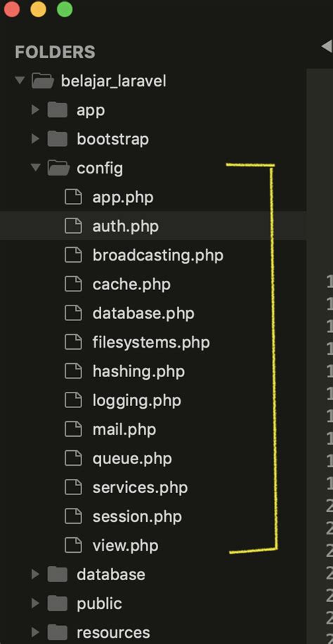Click the app.php file icon
Image resolution: width=333 pixels, height=644 pixels.
click(73, 197)
